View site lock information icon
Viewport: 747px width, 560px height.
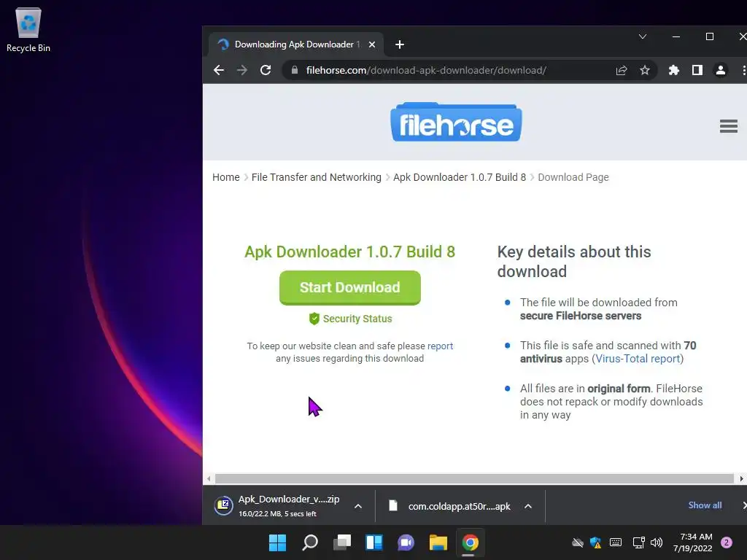pos(295,70)
